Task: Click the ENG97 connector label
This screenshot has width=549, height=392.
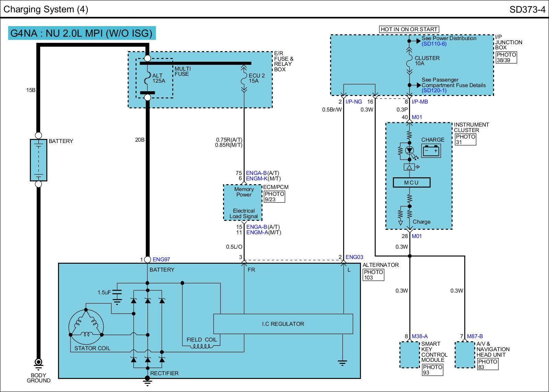Action: 161,260
